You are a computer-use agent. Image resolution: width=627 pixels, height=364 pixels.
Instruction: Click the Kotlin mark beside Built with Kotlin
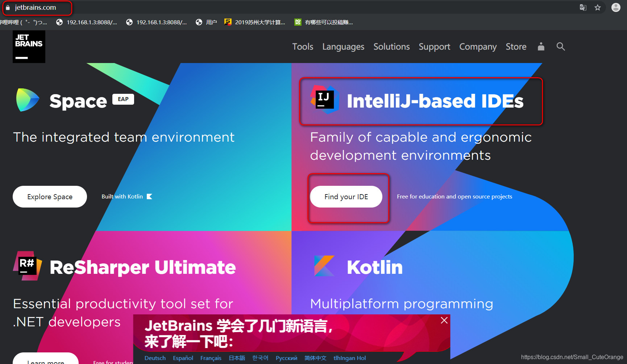[149, 196]
